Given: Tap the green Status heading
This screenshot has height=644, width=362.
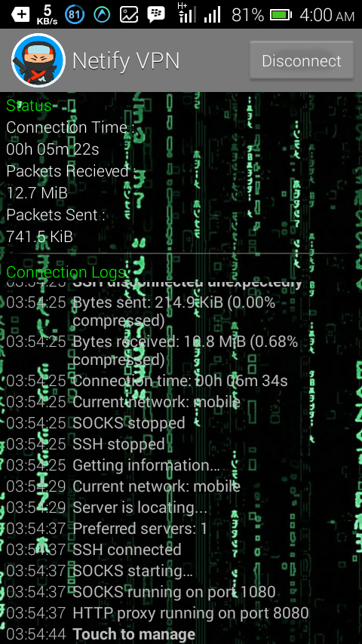Looking at the screenshot, I should (29, 105).
